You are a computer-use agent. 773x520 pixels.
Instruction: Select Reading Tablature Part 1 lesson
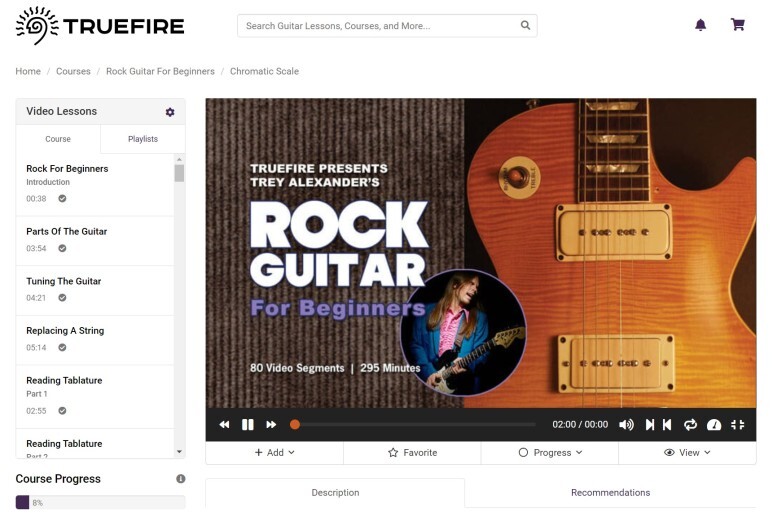point(95,396)
